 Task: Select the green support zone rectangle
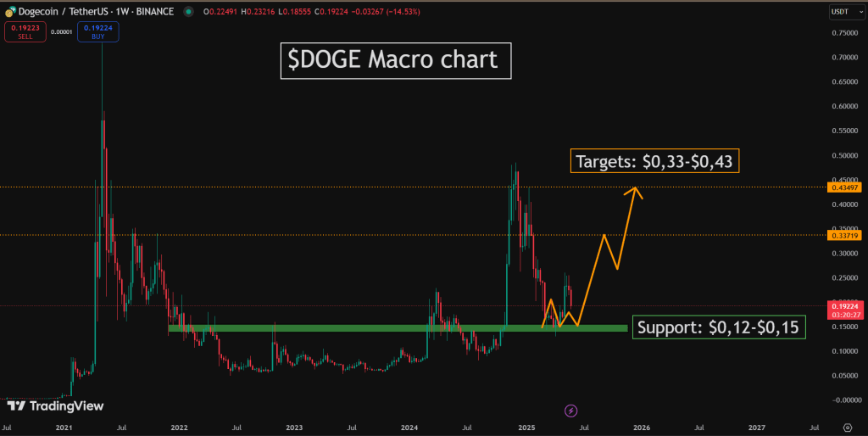coord(398,328)
